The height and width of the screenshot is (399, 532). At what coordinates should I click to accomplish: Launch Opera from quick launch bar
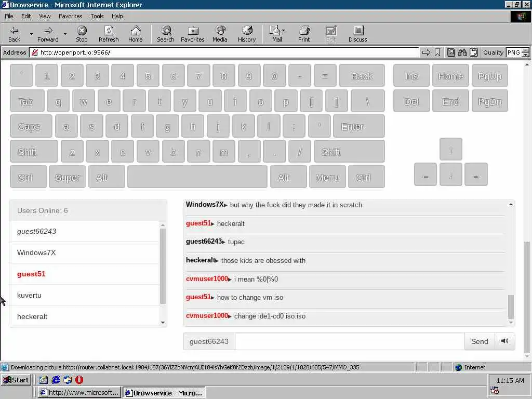click(79, 380)
